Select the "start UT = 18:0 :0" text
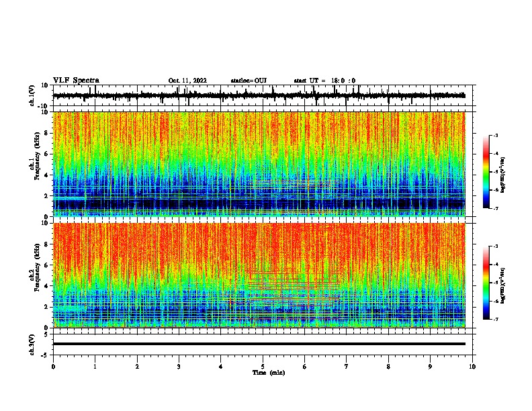The height and width of the screenshot is (411, 532). tap(324, 81)
